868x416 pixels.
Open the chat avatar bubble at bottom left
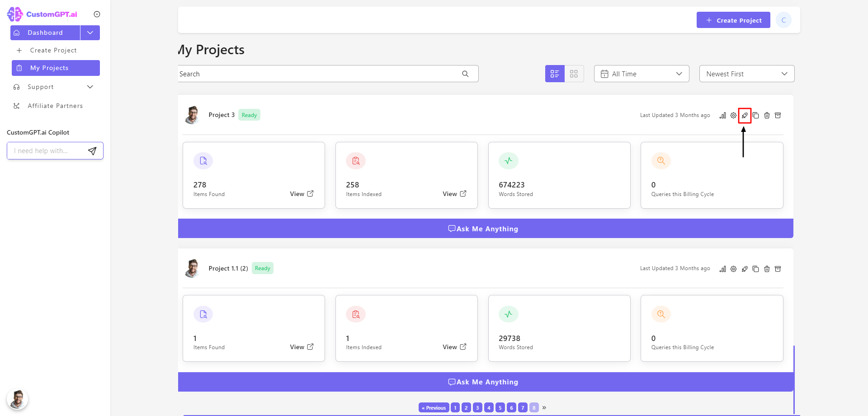point(18,399)
